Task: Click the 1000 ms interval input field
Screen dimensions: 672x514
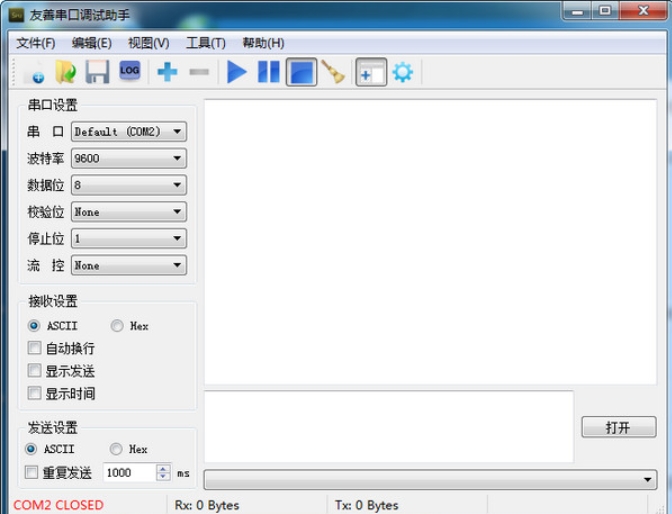Action: point(129,472)
